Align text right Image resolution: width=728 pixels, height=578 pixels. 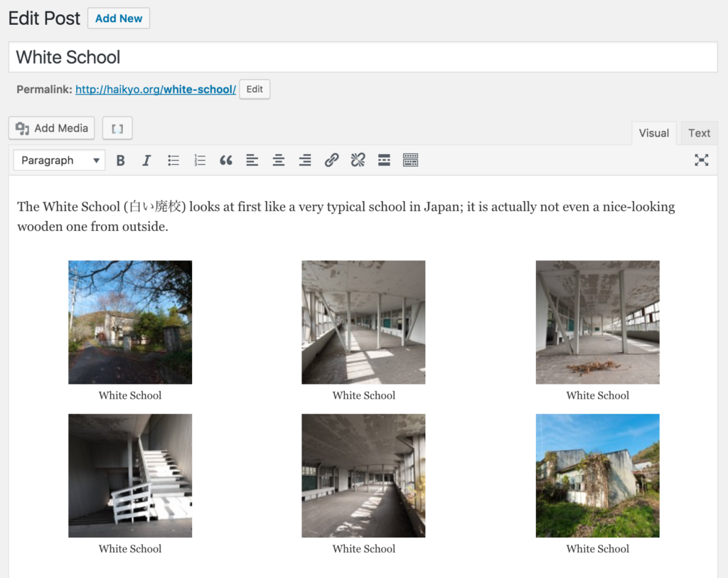click(305, 161)
